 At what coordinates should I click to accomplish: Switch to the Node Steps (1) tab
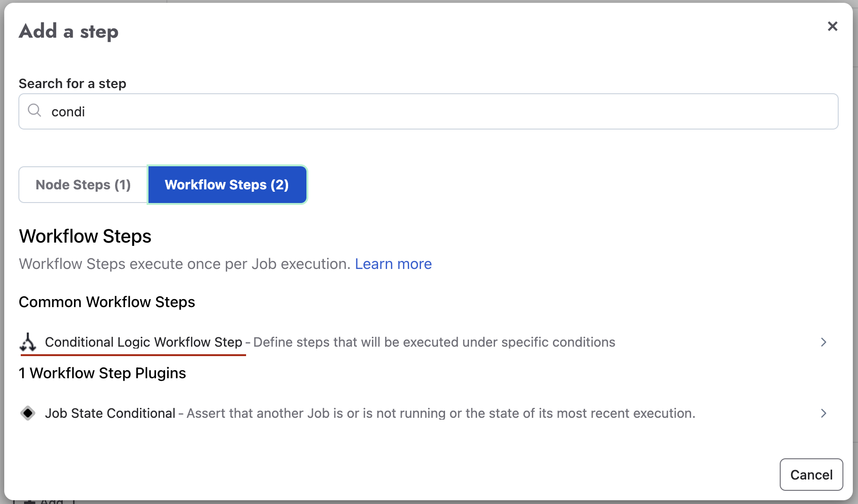pyautogui.click(x=82, y=185)
